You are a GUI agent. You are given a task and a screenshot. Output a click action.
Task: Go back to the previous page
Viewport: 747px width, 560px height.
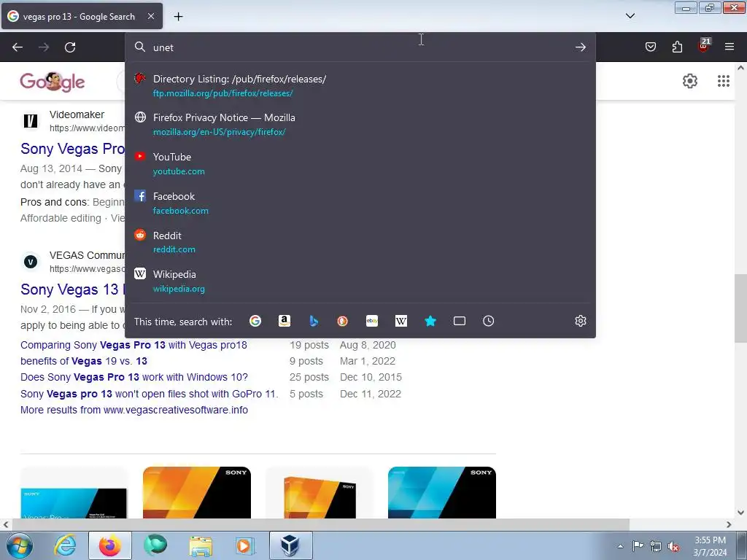(x=18, y=47)
